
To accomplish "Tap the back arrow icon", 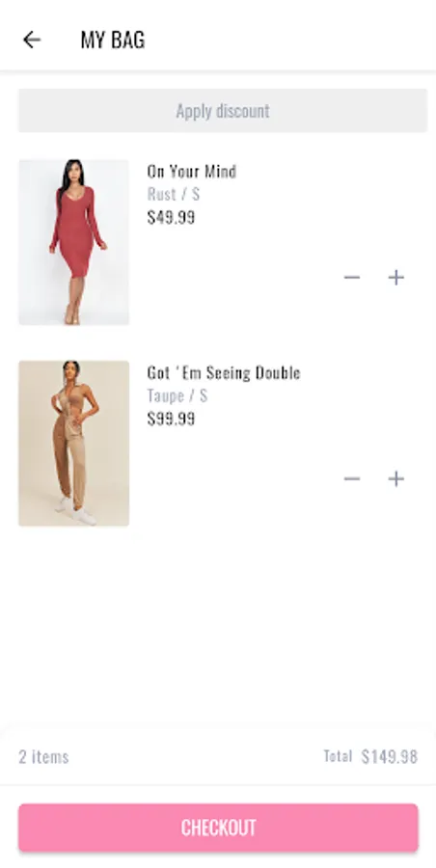I will pos(32,40).
